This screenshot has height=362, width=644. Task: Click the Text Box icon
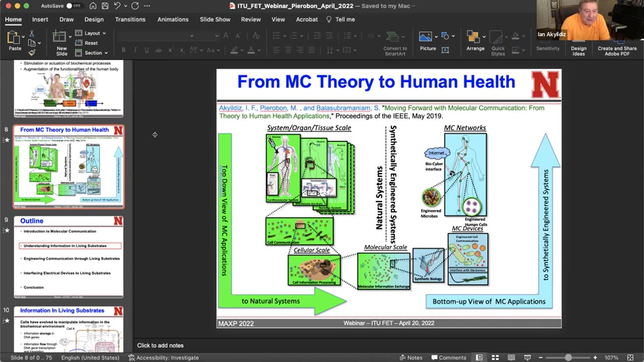445,50
